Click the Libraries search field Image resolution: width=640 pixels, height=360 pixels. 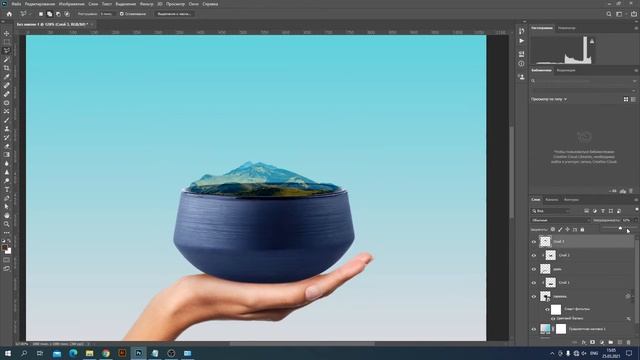(x=583, y=81)
